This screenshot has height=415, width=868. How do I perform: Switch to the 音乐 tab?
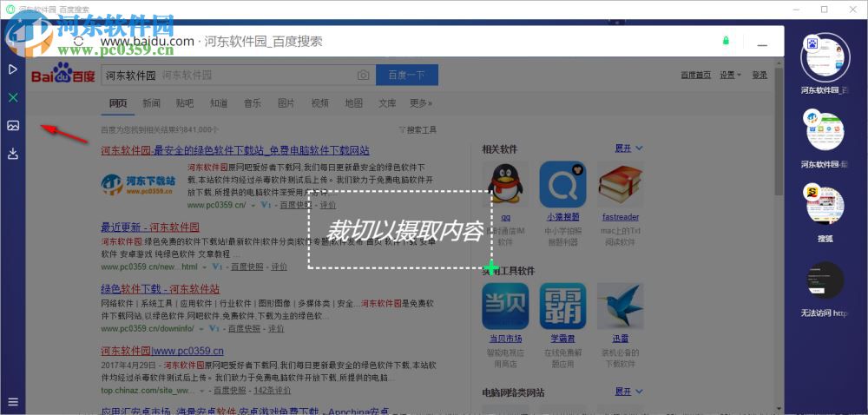(x=253, y=103)
